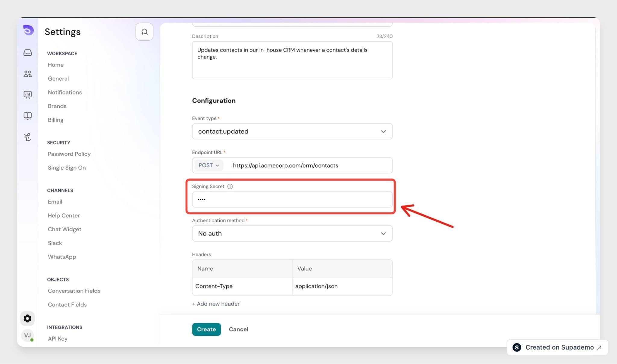
Task: Open the automation sprout icon
Action: pyautogui.click(x=28, y=137)
